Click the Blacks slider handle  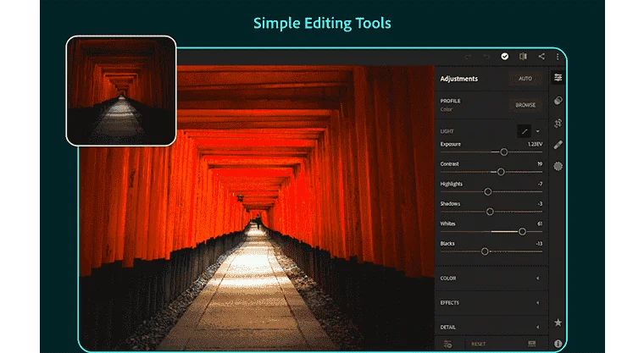(x=485, y=251)
